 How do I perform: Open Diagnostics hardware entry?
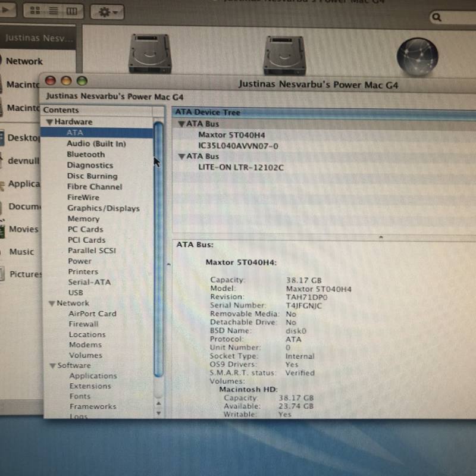(90, 165)
